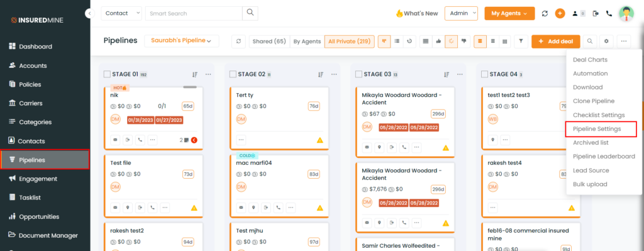This screenshot has width=644, height=251.
Task: Select the compact lines card layout
Action: coord(492,41)
